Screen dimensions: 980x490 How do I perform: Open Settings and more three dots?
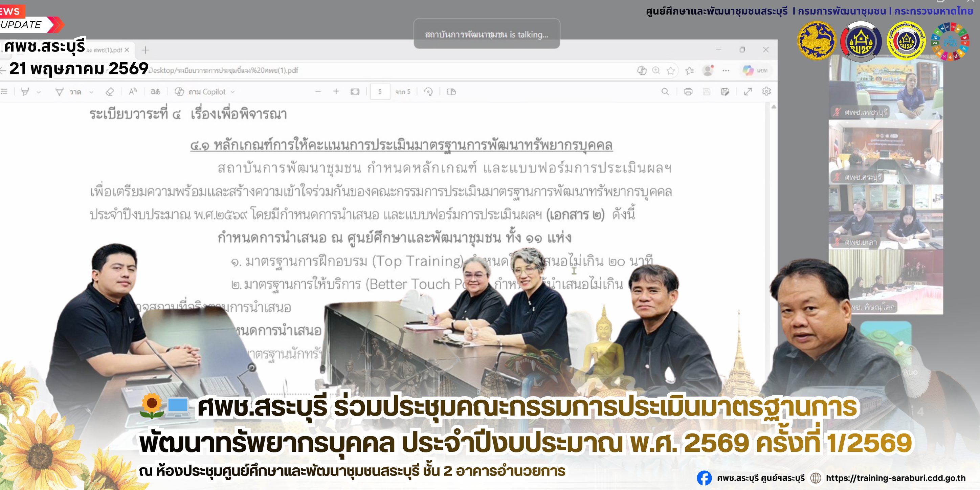[726, 70]
